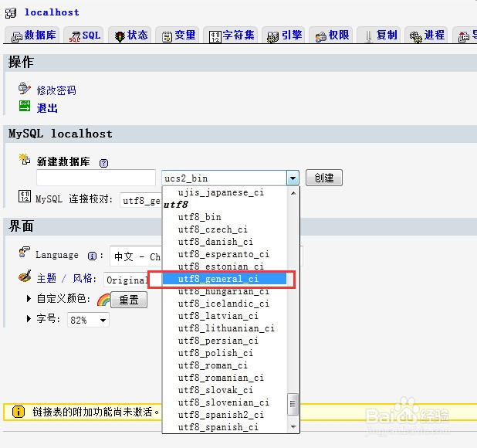Click the variables list icon
The height and width of the screenshot is (448, 477).
pos(167,37)
